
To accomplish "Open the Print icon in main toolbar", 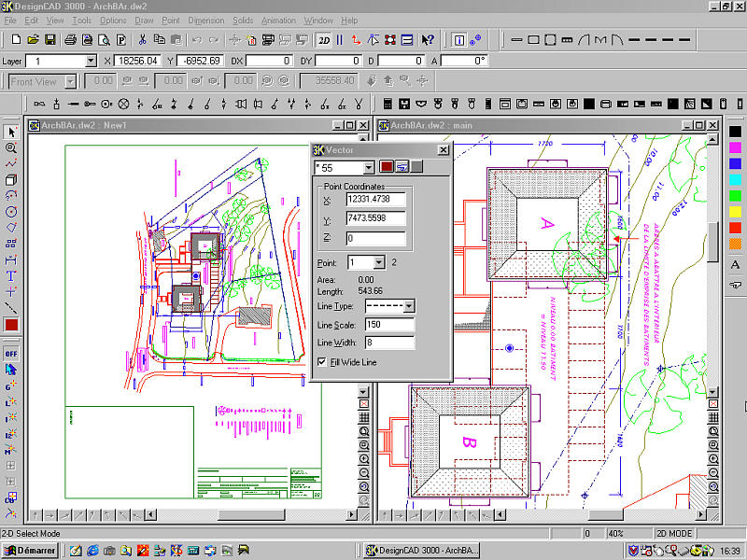I will click(70, 39).
